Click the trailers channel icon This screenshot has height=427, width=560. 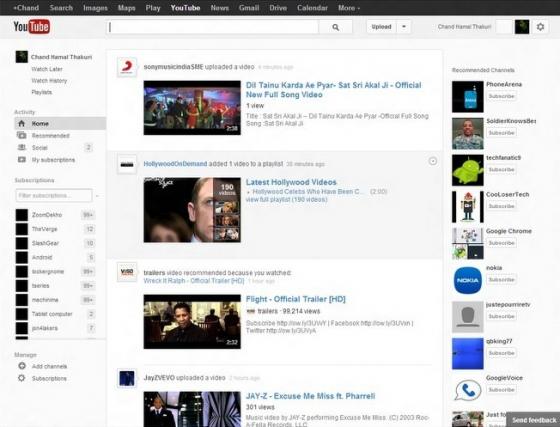click(x=127, y=272)
